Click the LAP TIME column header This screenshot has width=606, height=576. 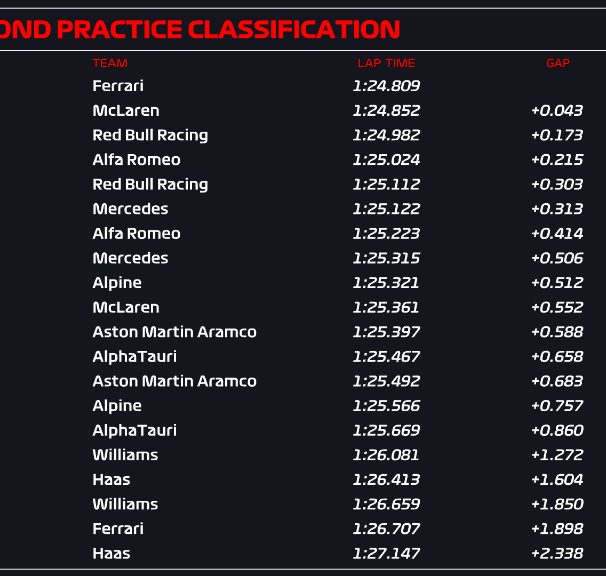click(386, 63)
